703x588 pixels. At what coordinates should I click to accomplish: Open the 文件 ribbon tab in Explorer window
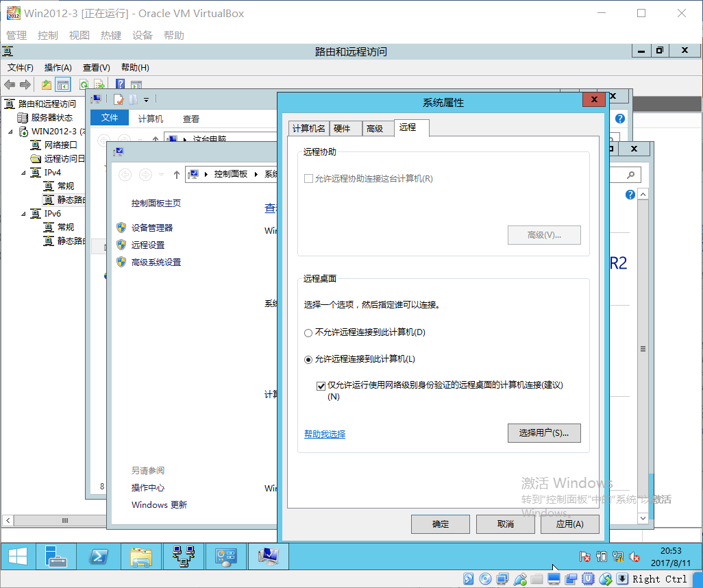tap(110, 118)
